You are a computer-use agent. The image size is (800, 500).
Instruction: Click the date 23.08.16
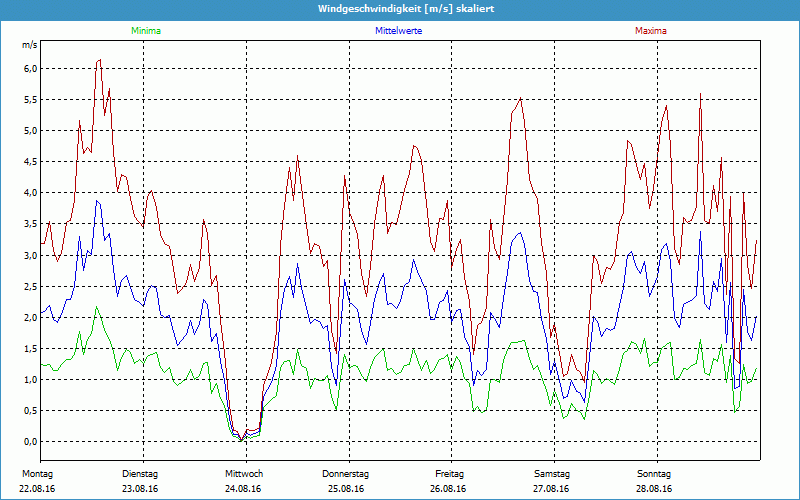(x=140, y=489)
